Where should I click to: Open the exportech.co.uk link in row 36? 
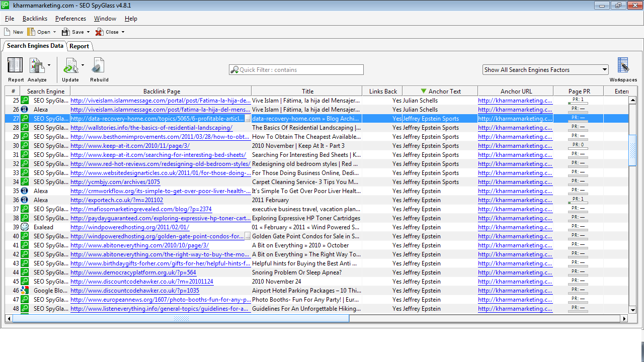(x=117, y=200)
